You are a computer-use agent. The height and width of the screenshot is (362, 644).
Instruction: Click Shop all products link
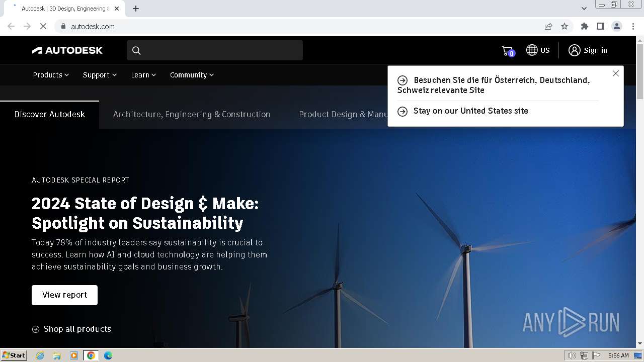77,329
